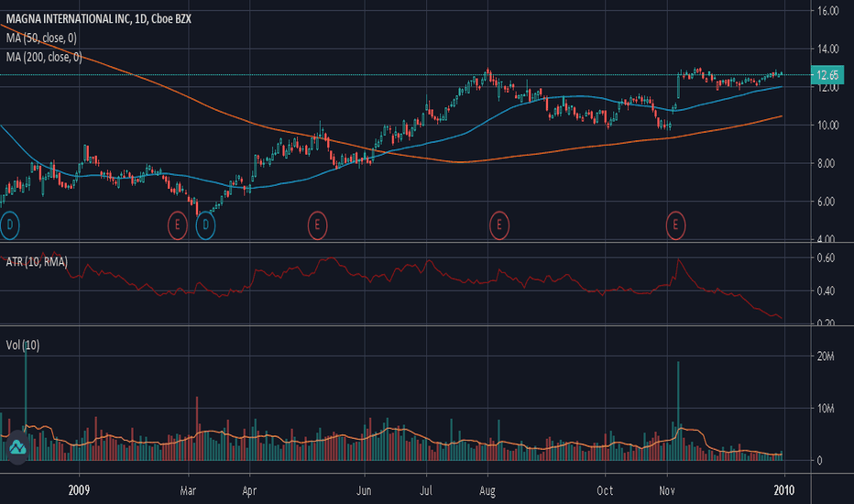854x504 pixels.
Task: Select the ATR (10, RMA) indicator label
Action: [x=37, y=262]
